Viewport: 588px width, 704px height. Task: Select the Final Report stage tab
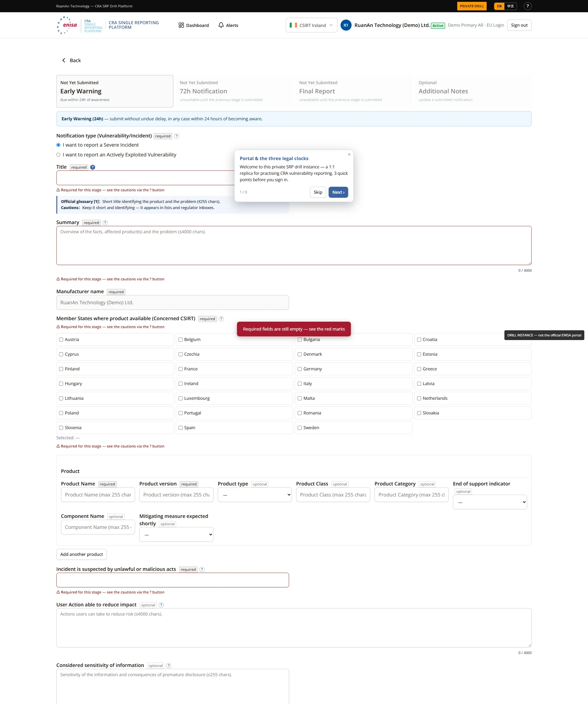(x=353, y=91)
